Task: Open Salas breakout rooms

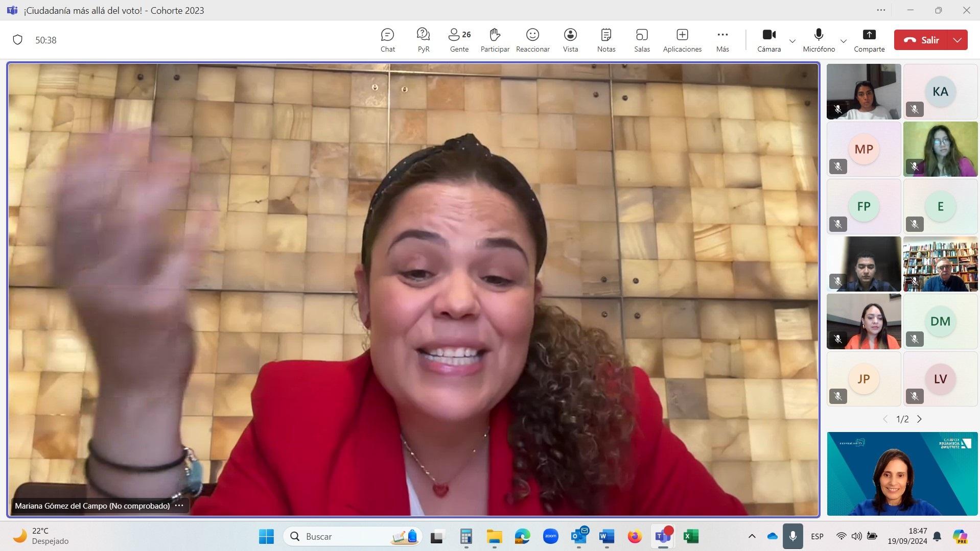Action: coord(642,40)
